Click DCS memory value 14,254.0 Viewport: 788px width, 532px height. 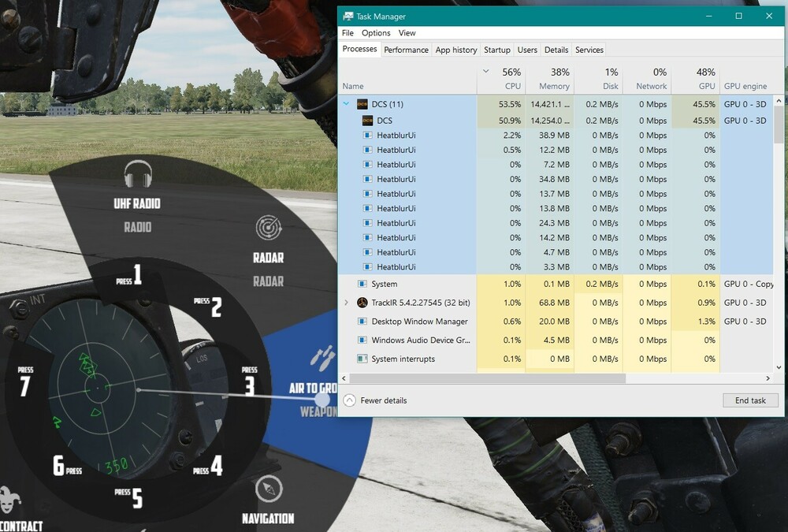click(x=550, y=121)
